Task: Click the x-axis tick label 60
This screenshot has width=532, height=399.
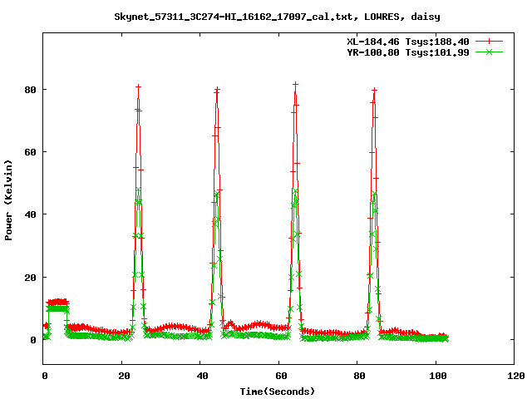Action: [281, 376]
